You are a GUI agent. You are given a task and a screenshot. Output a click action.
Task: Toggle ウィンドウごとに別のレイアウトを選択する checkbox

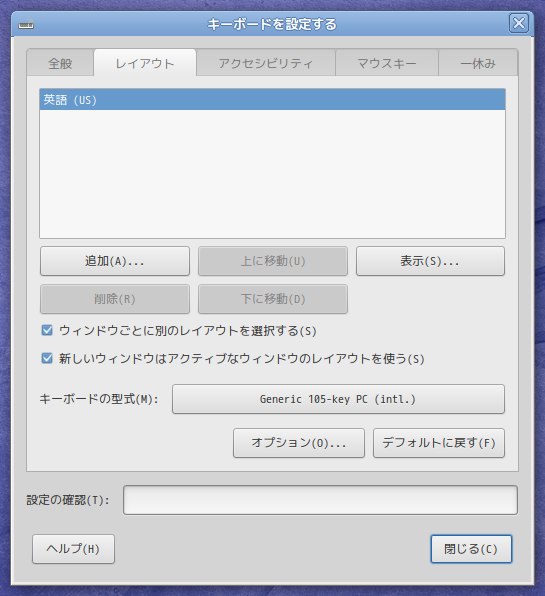tap(47, 330)
